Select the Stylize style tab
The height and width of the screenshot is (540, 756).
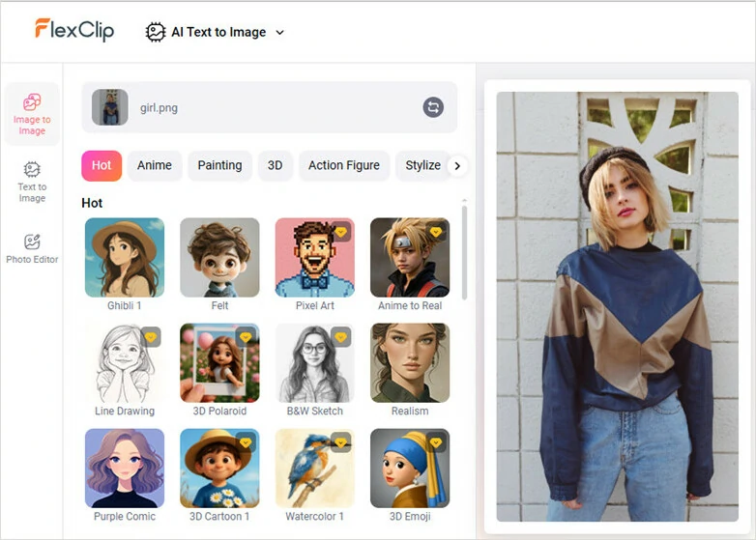tap(422, 166)
